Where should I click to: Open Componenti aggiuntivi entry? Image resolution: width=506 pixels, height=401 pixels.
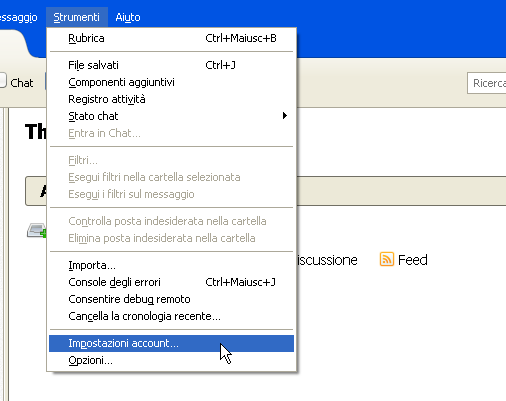pos(171,82)
